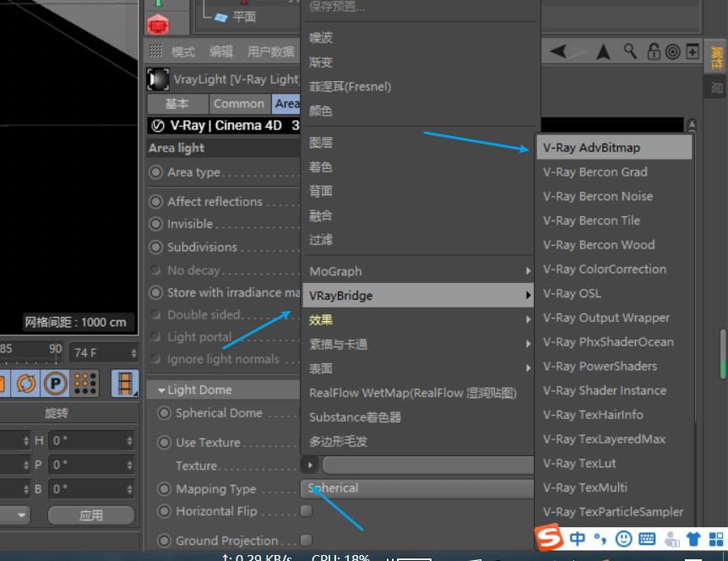Open the 模式 menu in attributes panel
This screenshot has width=728, height=561.
[183, 52]
